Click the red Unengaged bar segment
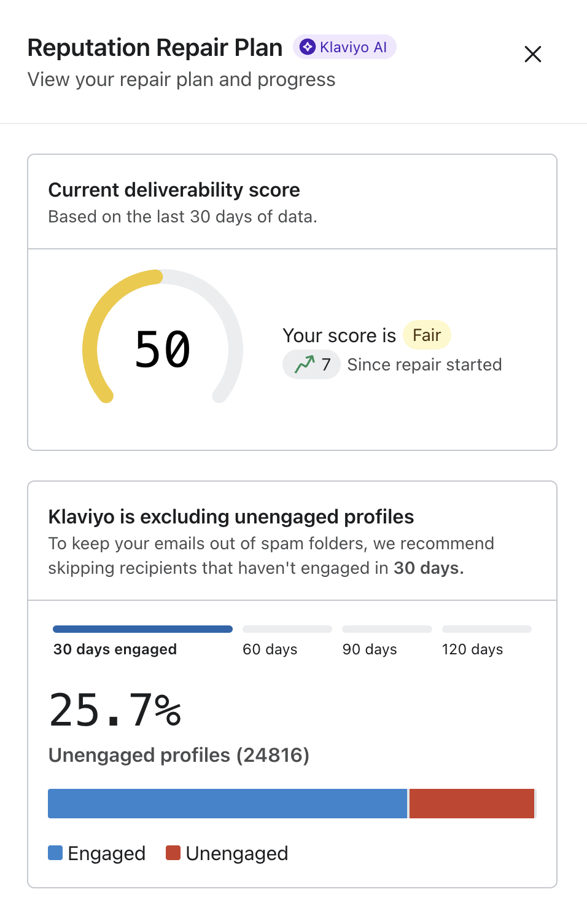The image size is (587, 924). pos(472,804)
